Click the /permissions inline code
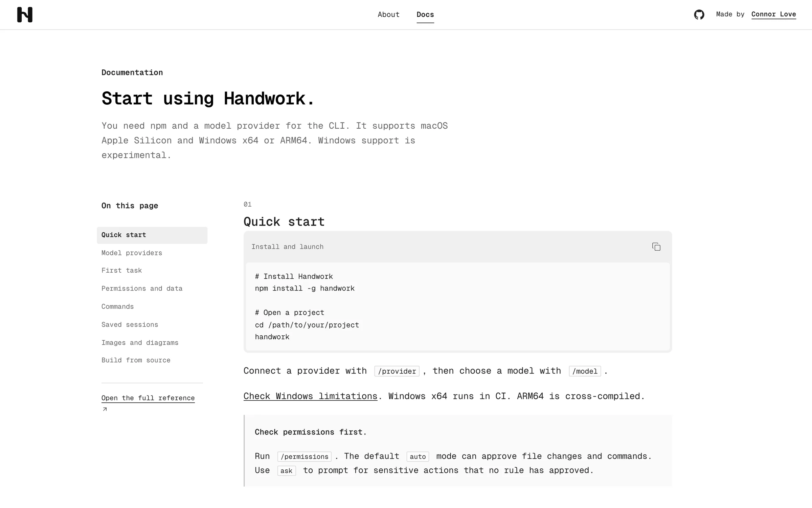812x508 pixels. pos(304,457)
